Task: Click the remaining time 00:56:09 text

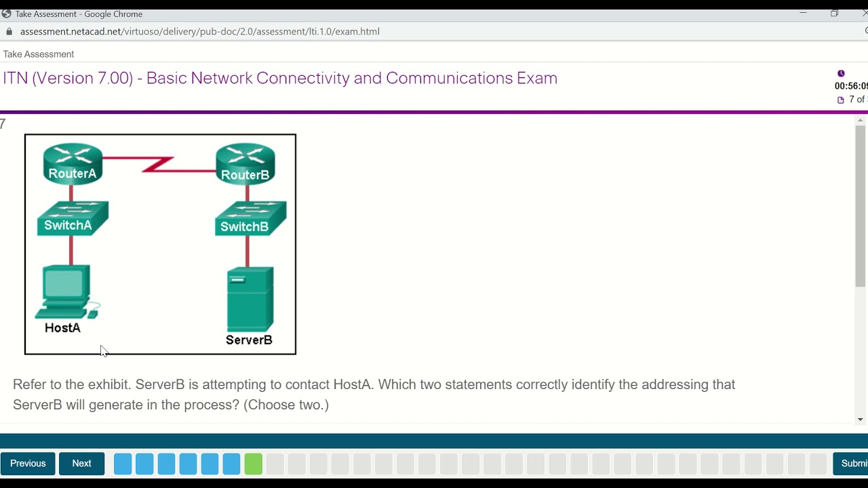Action: point(851,86)
